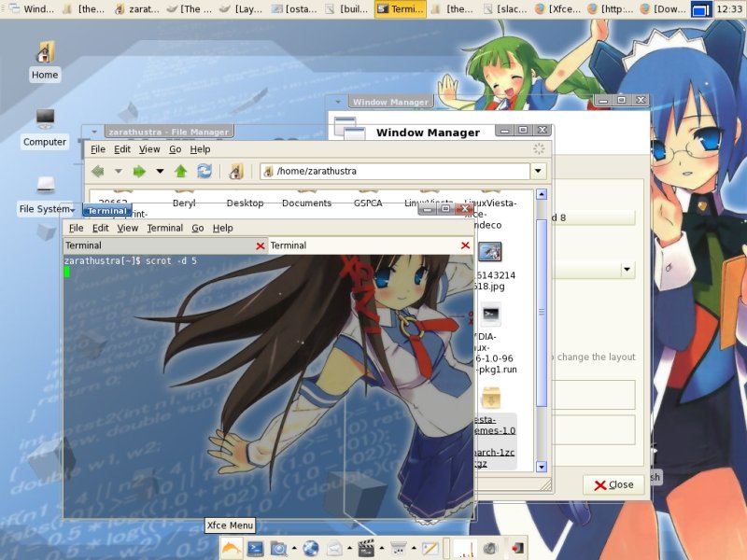Switch to the [http:... taskbar entry

(x=611, y=8)
